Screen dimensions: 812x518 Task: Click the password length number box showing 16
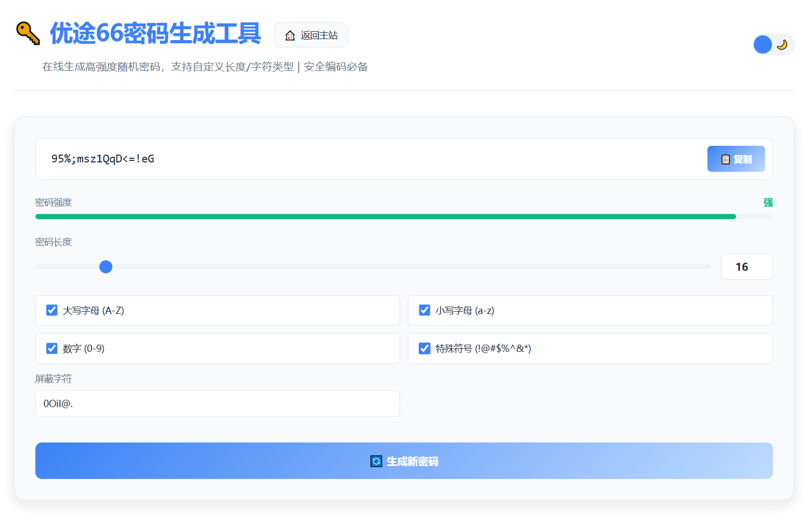(x=746, y=267)
